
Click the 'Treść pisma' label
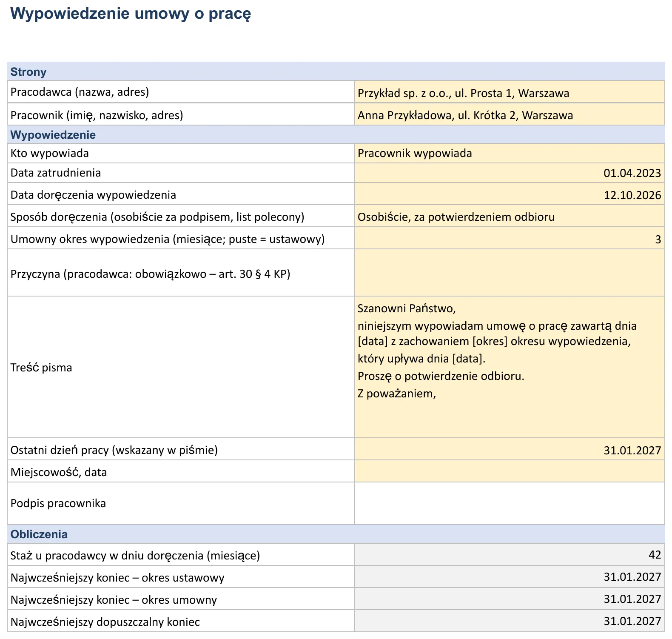[x=41, y=368]
